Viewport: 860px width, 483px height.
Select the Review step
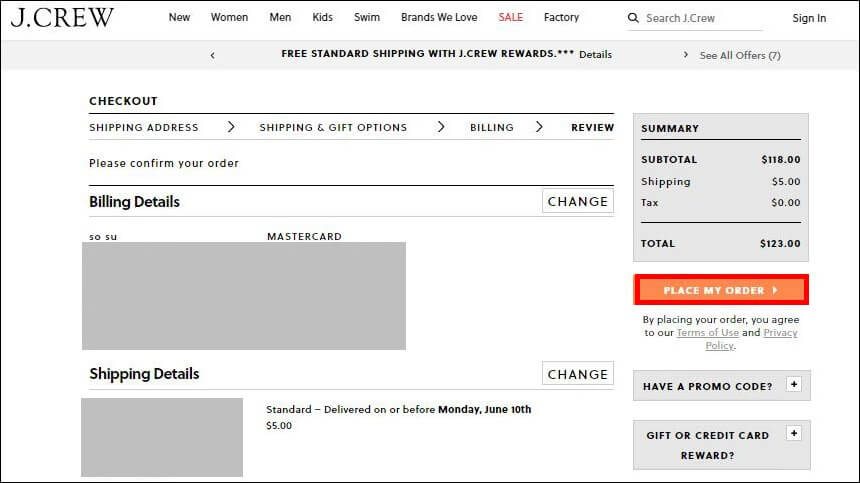[592, 127]
